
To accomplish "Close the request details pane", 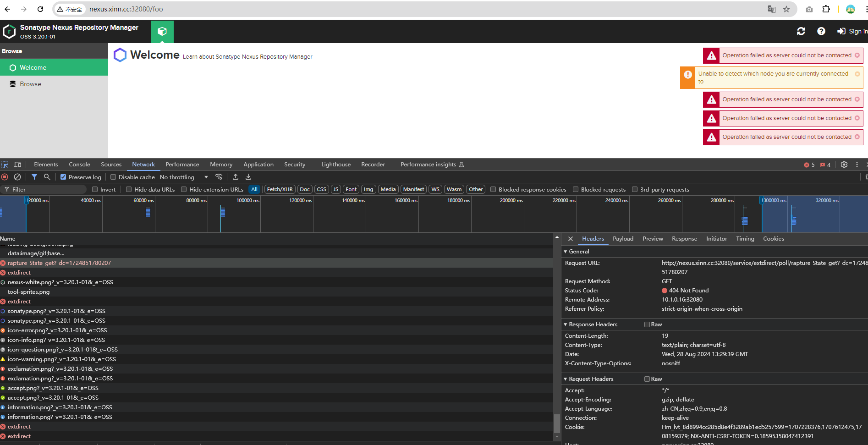I will click(571, 239).
